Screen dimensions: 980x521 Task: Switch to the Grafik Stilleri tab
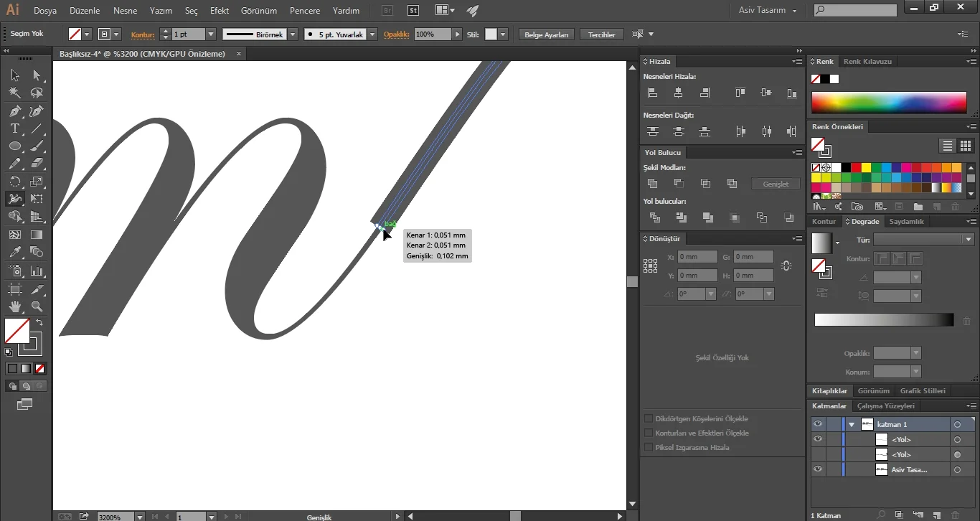tap(923, 390)
